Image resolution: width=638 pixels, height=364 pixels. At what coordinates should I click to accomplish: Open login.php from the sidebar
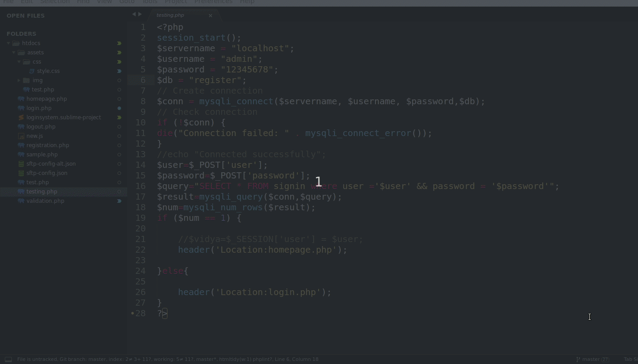[39, 108]
